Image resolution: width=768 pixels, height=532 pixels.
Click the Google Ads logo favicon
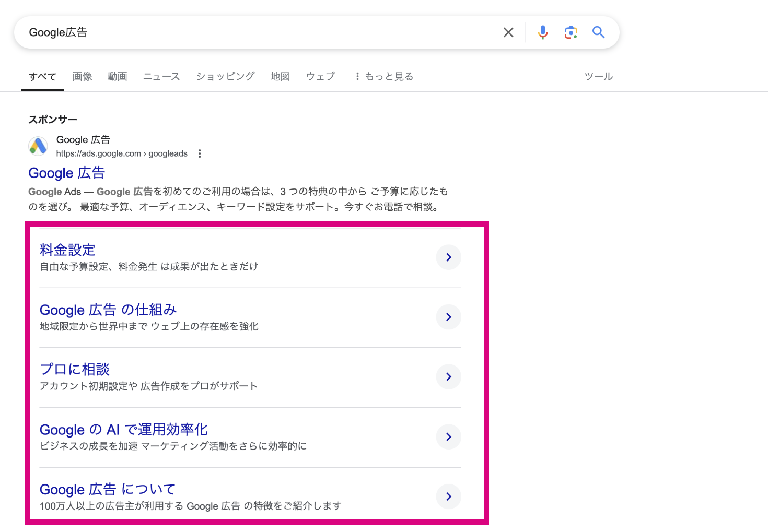[x=38, y=146]
